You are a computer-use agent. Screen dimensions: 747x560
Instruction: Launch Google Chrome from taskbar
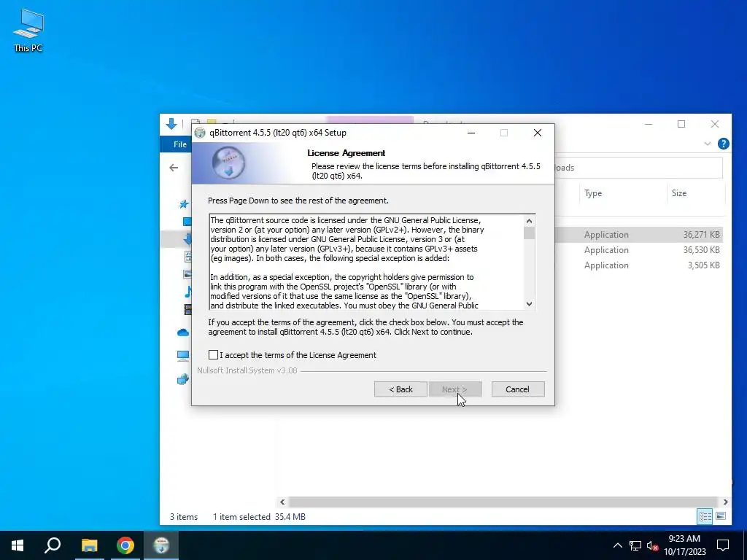click(x=125, y=545)
